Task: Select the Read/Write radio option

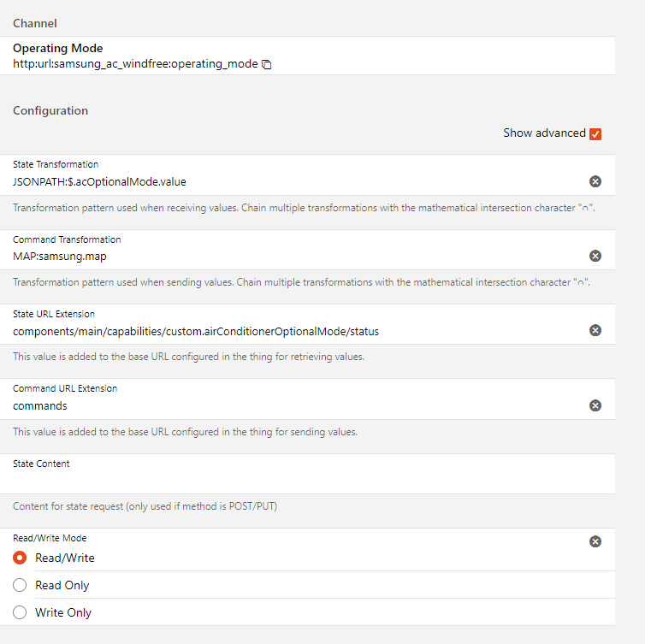Action: click(21, 558)
